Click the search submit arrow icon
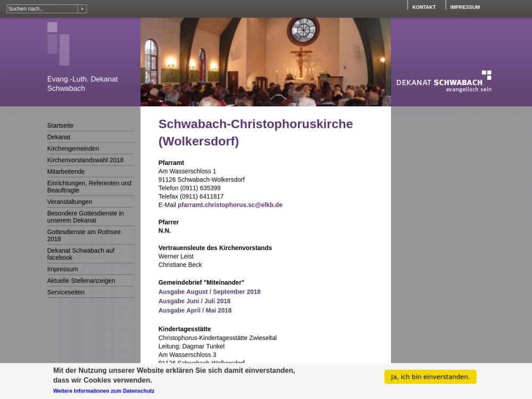The image size is (532, 399). click(82, 9)
